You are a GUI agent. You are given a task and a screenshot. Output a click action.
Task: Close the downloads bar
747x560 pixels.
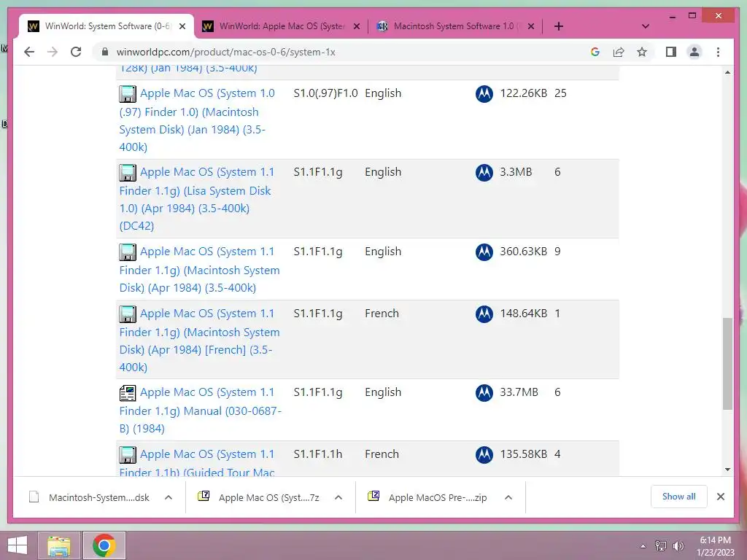pos(721,497)
